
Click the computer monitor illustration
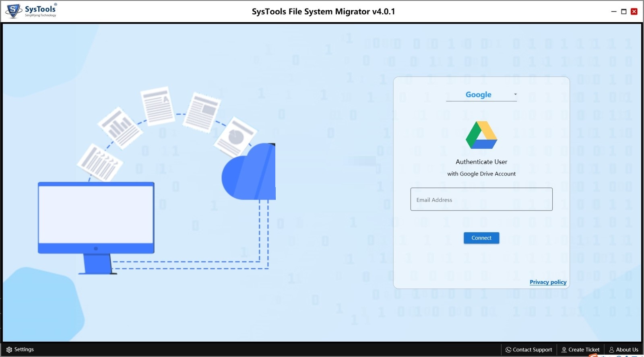(96, 228)
